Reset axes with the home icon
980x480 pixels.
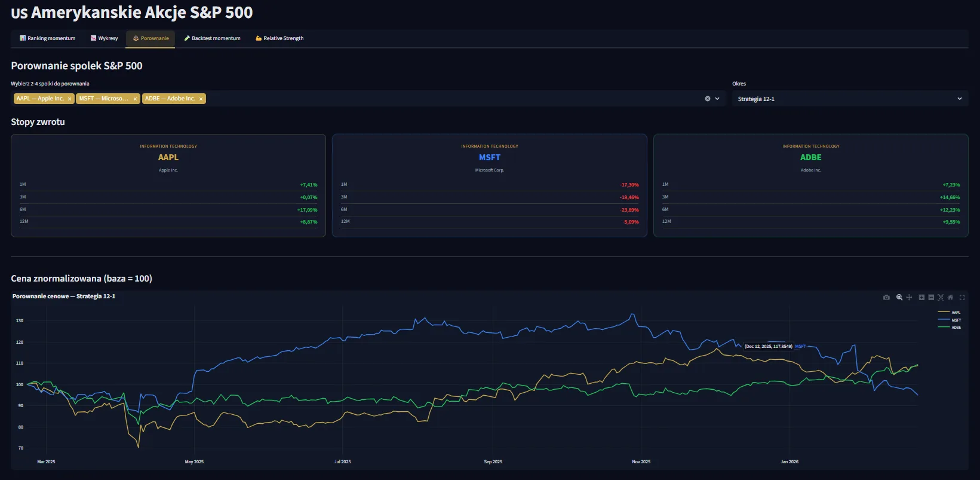click(950, 297)
